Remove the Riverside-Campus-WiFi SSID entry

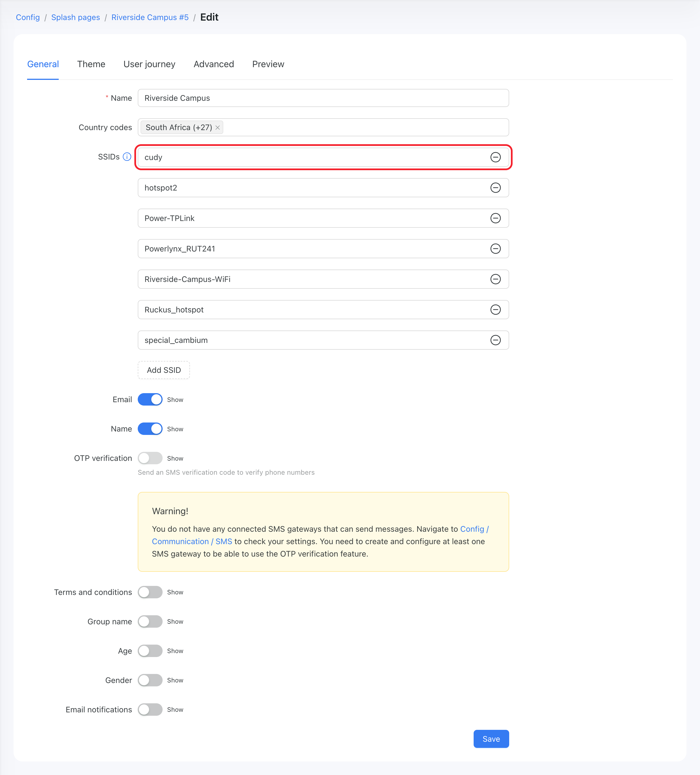tap(495, 279)
